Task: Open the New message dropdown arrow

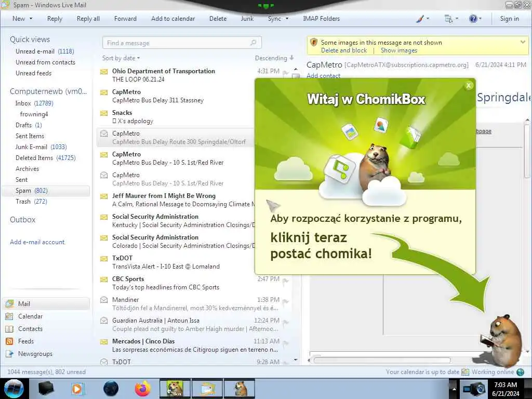Action: click(31, 19)
